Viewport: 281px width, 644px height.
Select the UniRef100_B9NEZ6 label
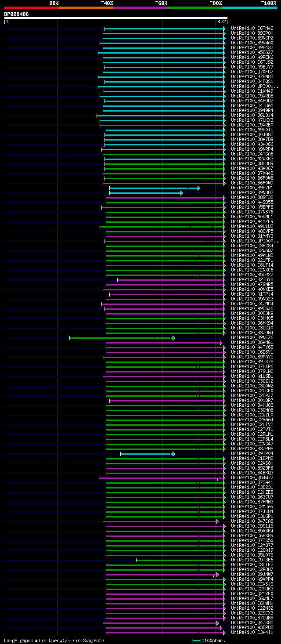tap(252, 338)
